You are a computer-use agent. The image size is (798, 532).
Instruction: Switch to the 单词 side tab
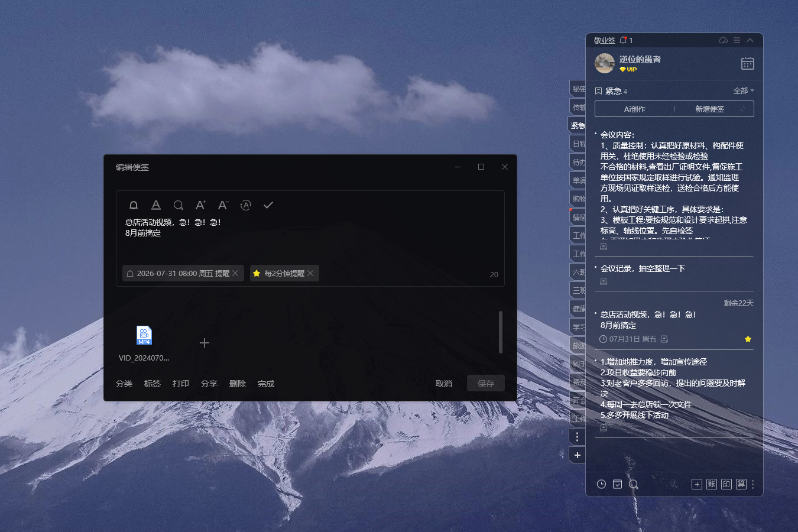tap(578, 180)
